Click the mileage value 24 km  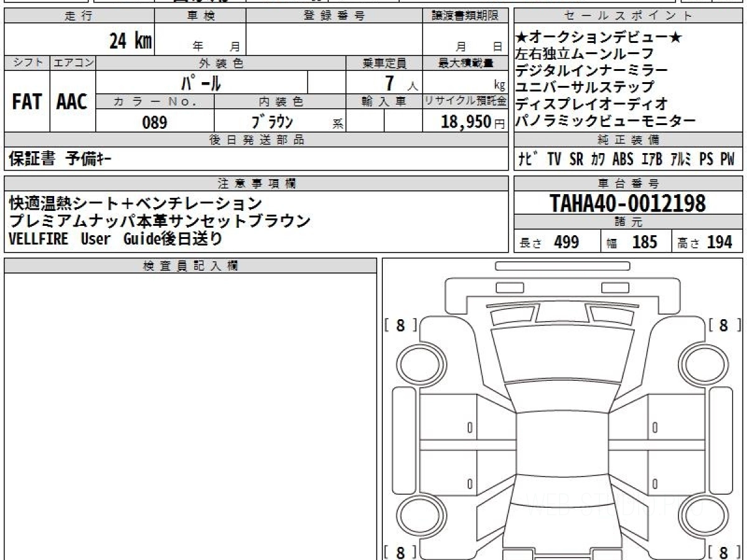click(x=130, y=42)
